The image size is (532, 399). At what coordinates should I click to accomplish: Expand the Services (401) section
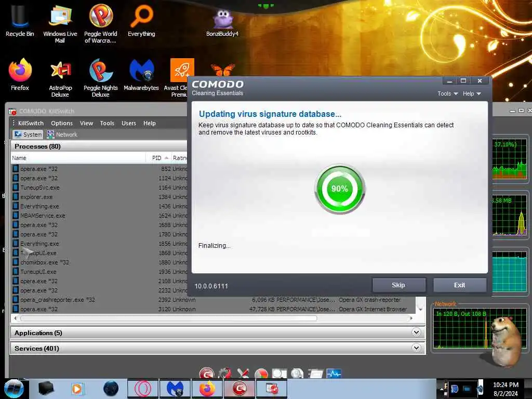tap(416, 348)
